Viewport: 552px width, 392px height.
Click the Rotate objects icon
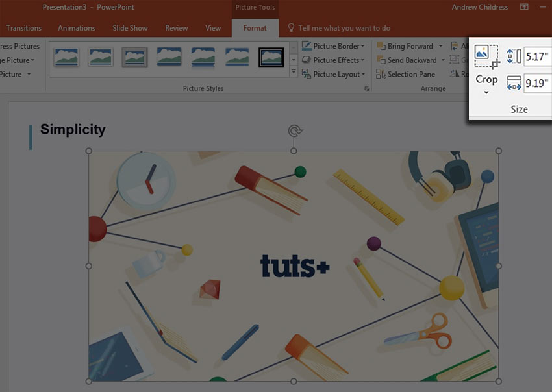pyautogui.click(x=455, y=74)
